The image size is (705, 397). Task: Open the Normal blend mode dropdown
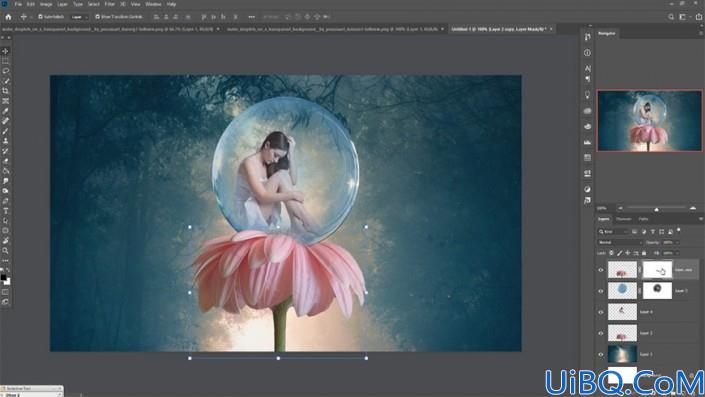click(620, 242)
